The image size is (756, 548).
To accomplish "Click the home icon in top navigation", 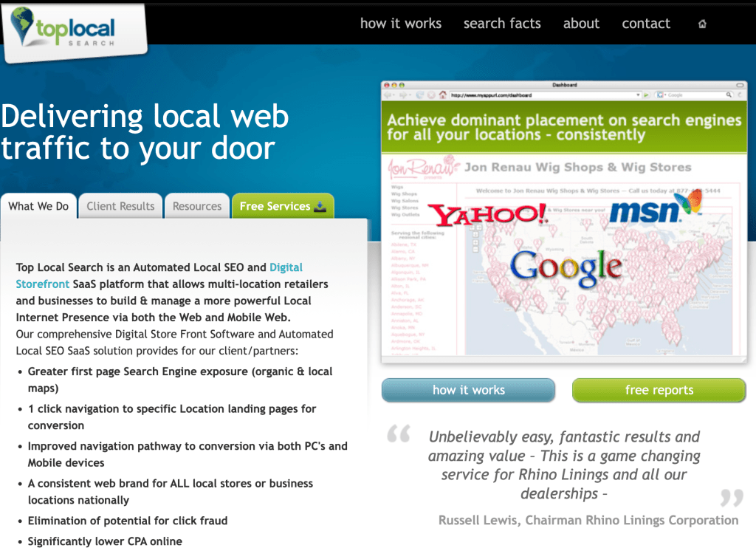I will click(x=702, y=24).
